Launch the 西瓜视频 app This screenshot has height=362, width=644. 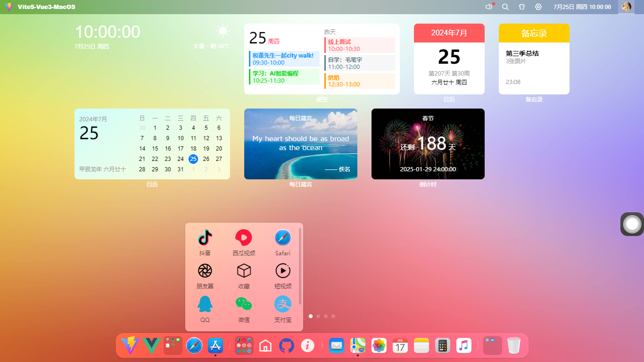point(244,237)
